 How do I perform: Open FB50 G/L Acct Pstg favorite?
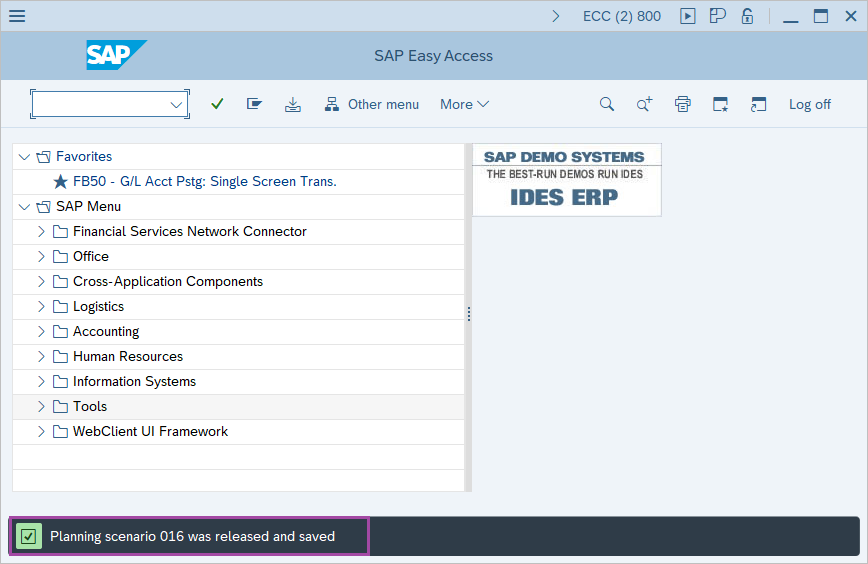(x=204, y=182)
